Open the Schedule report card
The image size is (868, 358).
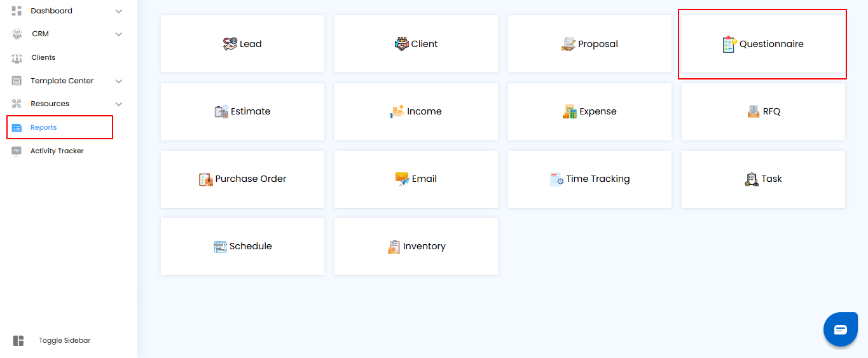pos(242,246)
